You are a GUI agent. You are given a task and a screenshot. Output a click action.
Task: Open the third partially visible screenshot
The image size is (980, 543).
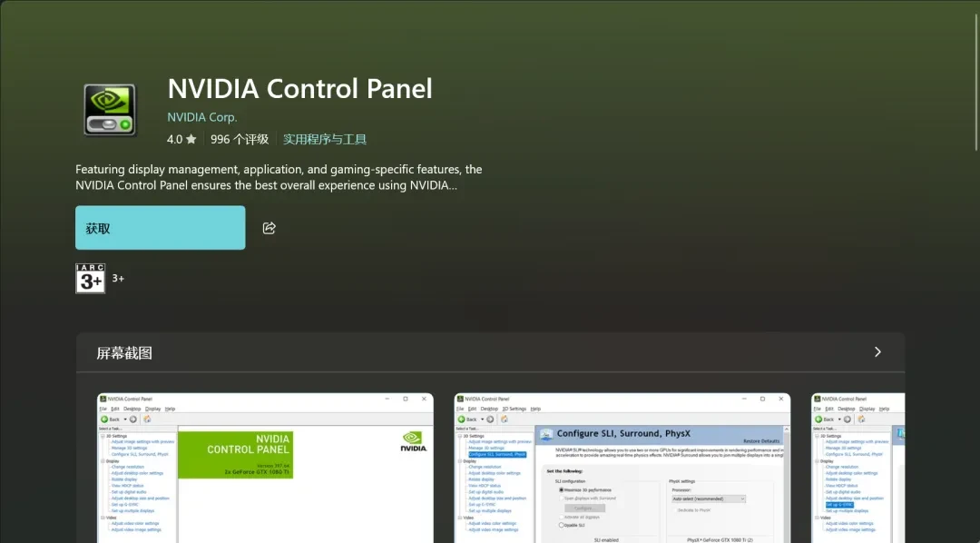tap(858, 468)
